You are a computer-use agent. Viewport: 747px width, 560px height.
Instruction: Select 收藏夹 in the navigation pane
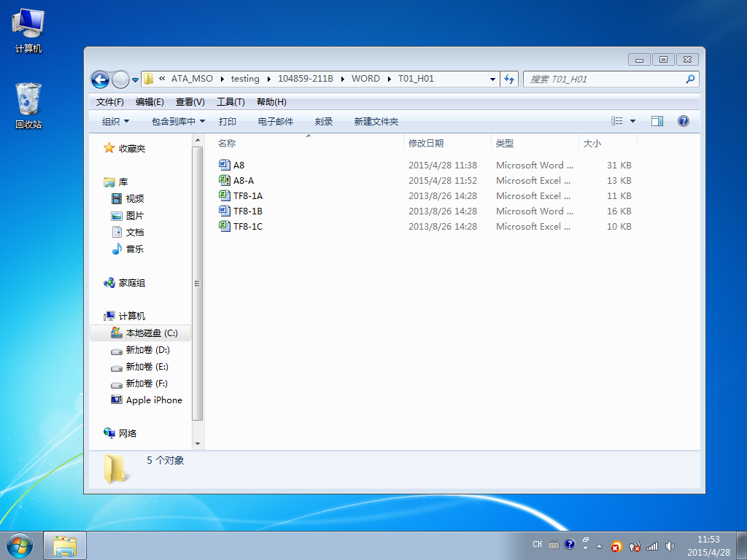point(125,149)
